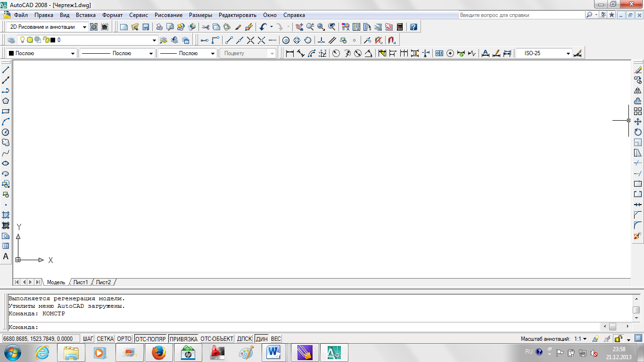Open the Редактировать menu
Viewport: 644px width, 362px height.
pyautogui.click(x=238, y=15)
